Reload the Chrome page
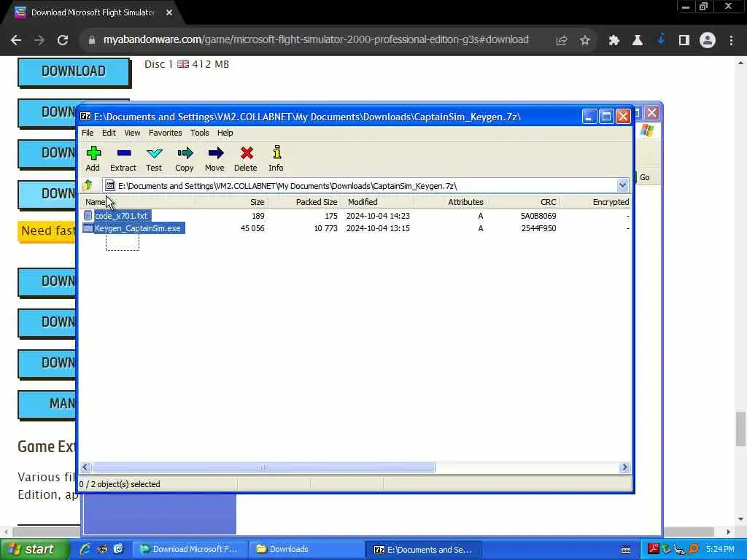This screenshot has height=560, width=747. (x=63, y=40)
